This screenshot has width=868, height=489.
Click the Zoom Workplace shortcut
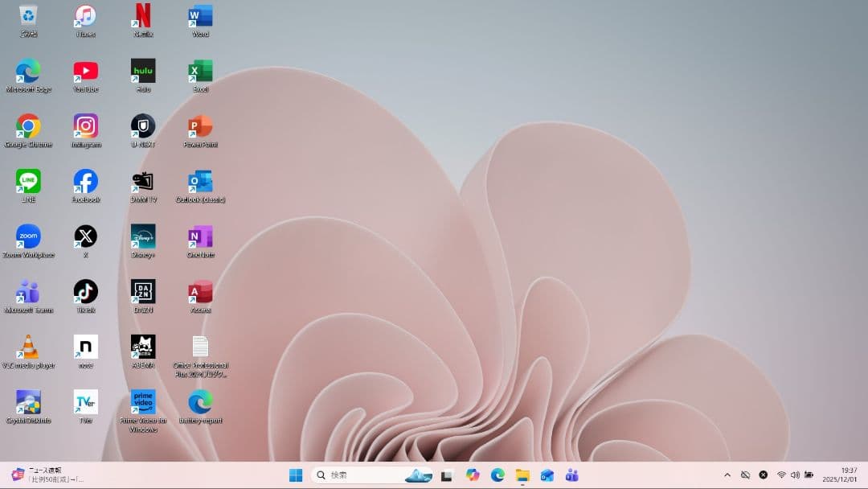pyautogui.click(x=28, y=236)
